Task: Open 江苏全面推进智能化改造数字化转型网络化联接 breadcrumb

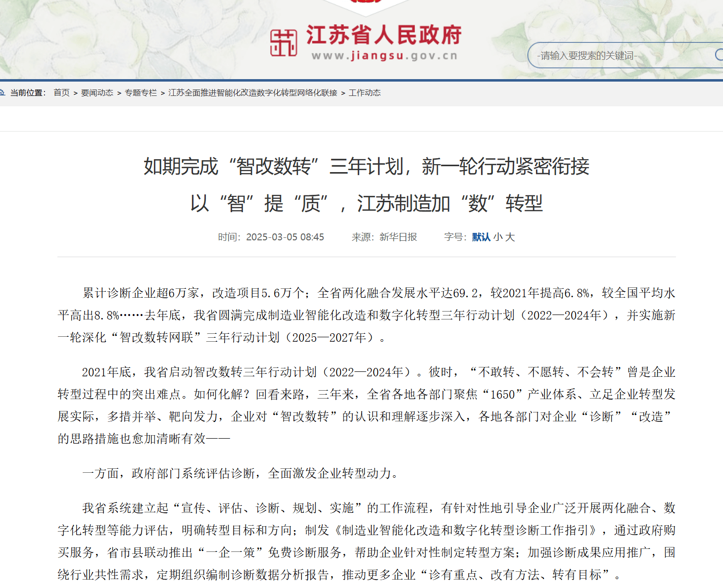Action: [252, 92]
